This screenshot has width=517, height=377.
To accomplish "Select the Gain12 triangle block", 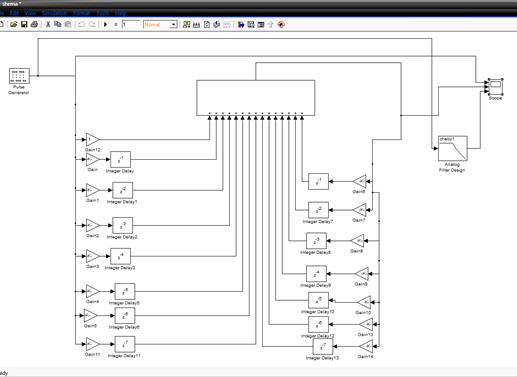I will coord(93,139).
